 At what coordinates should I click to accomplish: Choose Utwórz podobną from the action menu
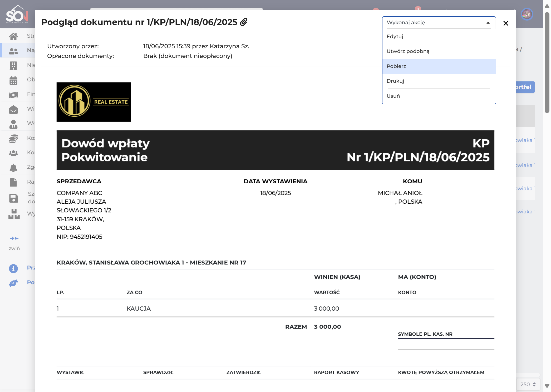tap(439, 51)
